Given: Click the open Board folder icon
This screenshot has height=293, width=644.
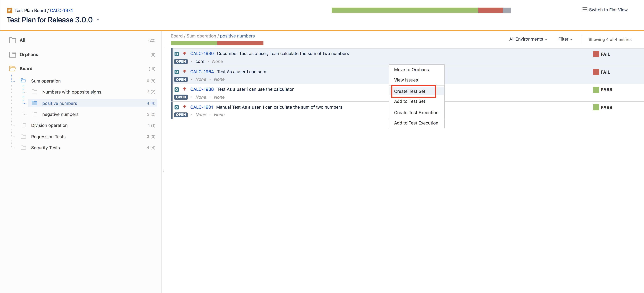Looking at the screenshot, I should tap(12, 69).
